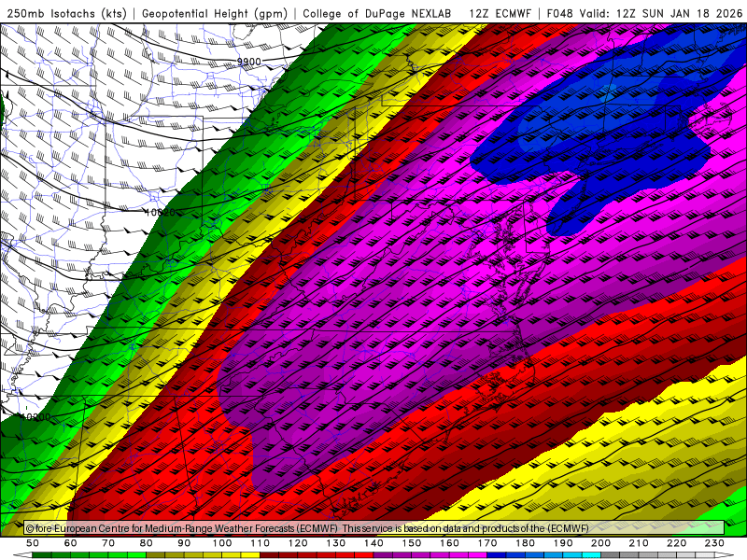Click the 160 kts legend value
Viewport: 747px width, 560px height.
(x=449, y=543)
